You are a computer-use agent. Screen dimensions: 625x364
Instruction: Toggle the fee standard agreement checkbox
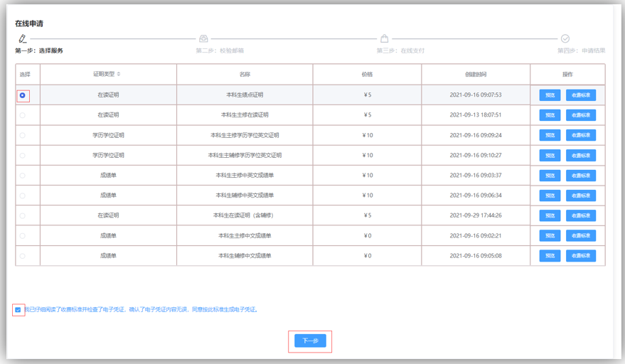(18, 310)
